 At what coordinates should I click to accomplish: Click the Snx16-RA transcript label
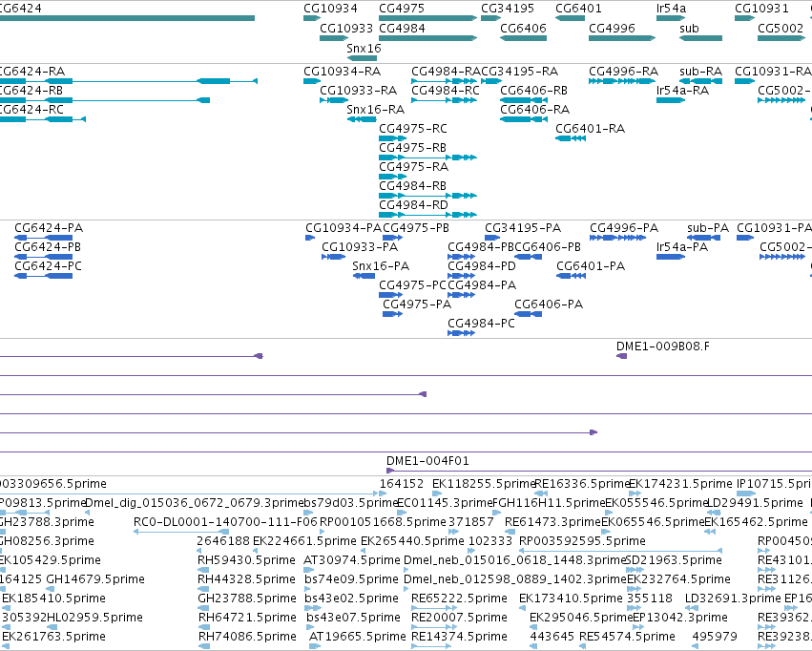point(375,109)
